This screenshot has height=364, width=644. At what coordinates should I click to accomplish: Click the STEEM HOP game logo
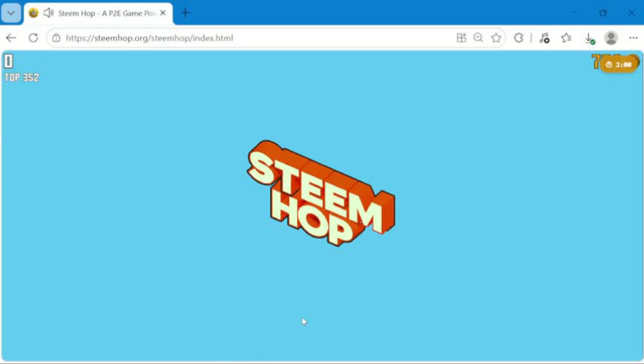pos(321,193)
